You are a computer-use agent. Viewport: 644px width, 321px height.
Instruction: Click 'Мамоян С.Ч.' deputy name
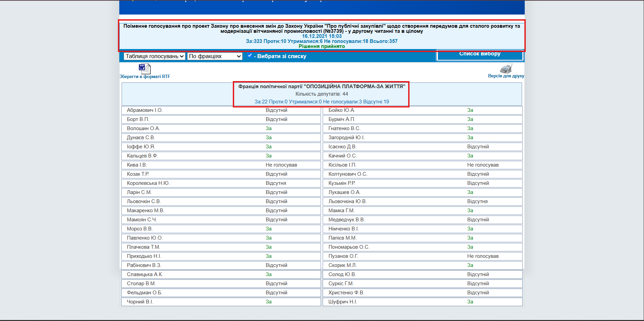point(142,220)
